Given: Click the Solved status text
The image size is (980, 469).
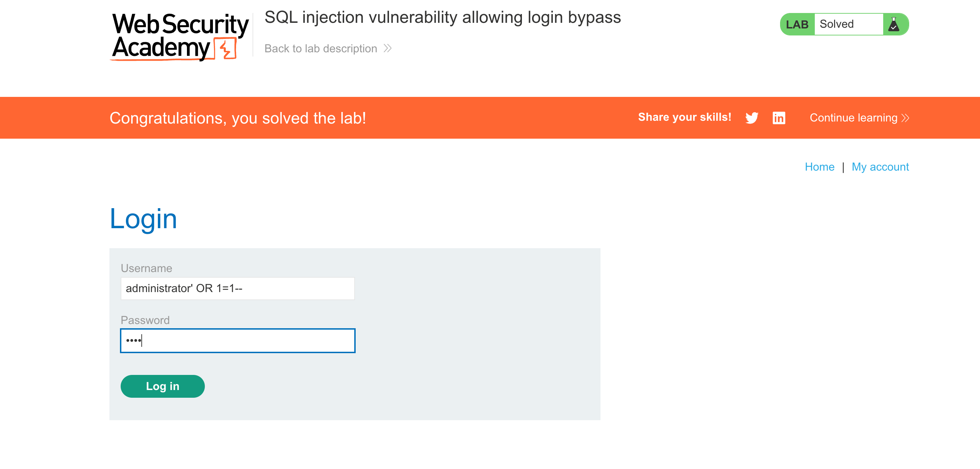Looking at the screenshot, I should (836, 24).
